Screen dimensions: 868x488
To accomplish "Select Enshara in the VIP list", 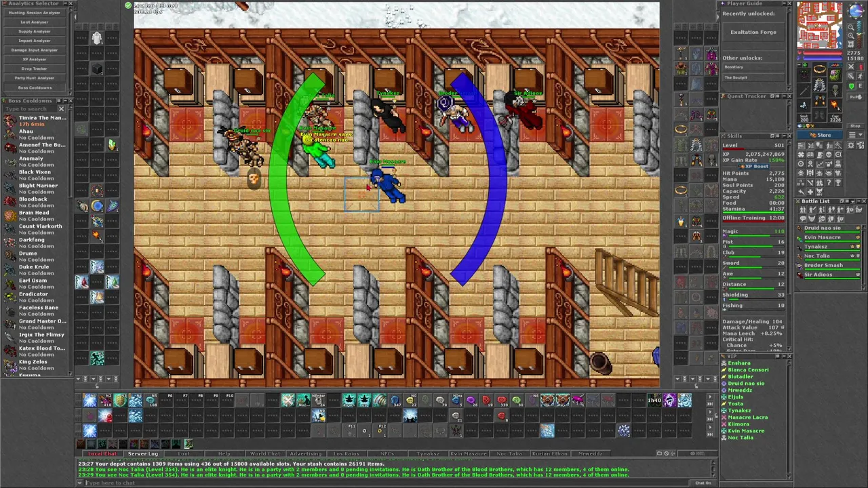I will click(x=738, y=363).
